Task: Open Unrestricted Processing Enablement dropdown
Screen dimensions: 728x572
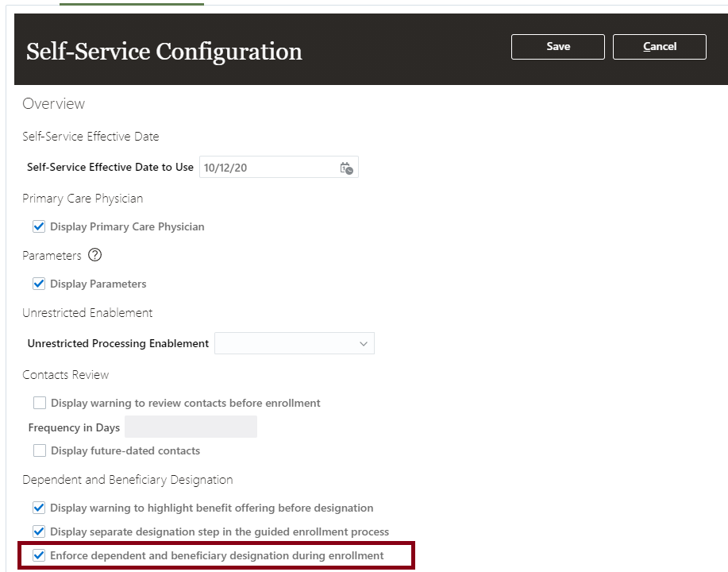Action: (295, 343)
